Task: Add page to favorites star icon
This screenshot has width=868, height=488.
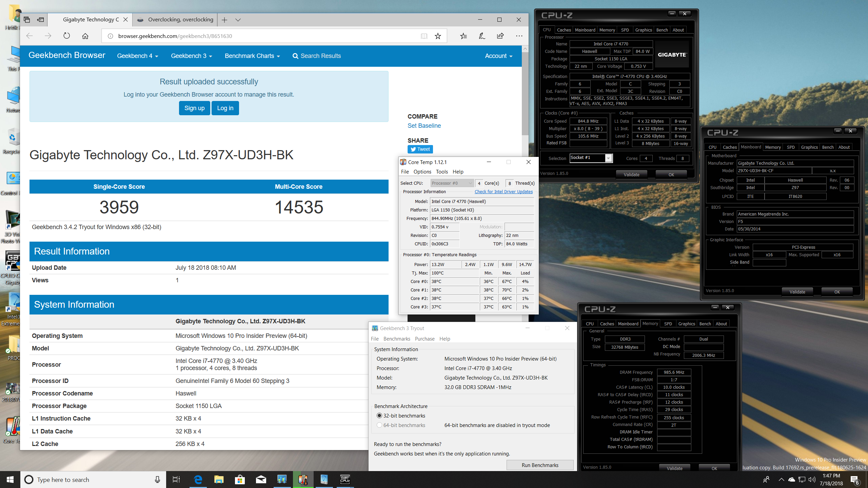Action: click(x=438, y=36)
